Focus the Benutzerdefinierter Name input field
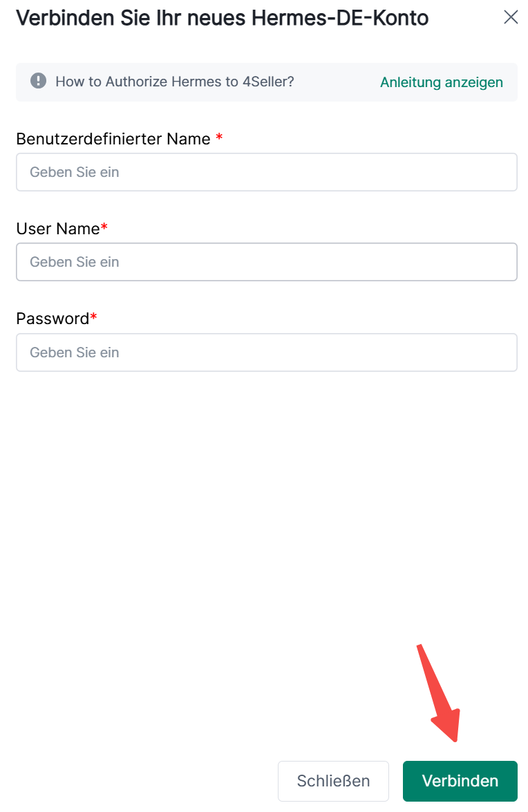Image resolution: width=528 pixels, height=812 pixels. [267, 172]
